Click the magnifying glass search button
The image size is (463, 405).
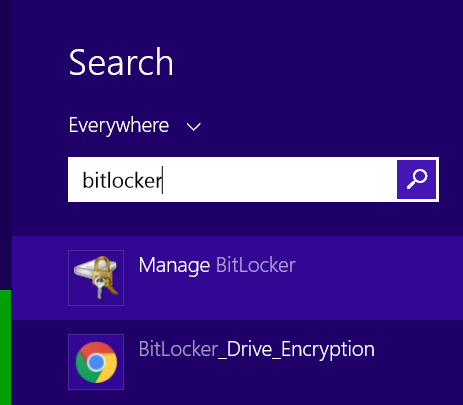coord(416,179)
